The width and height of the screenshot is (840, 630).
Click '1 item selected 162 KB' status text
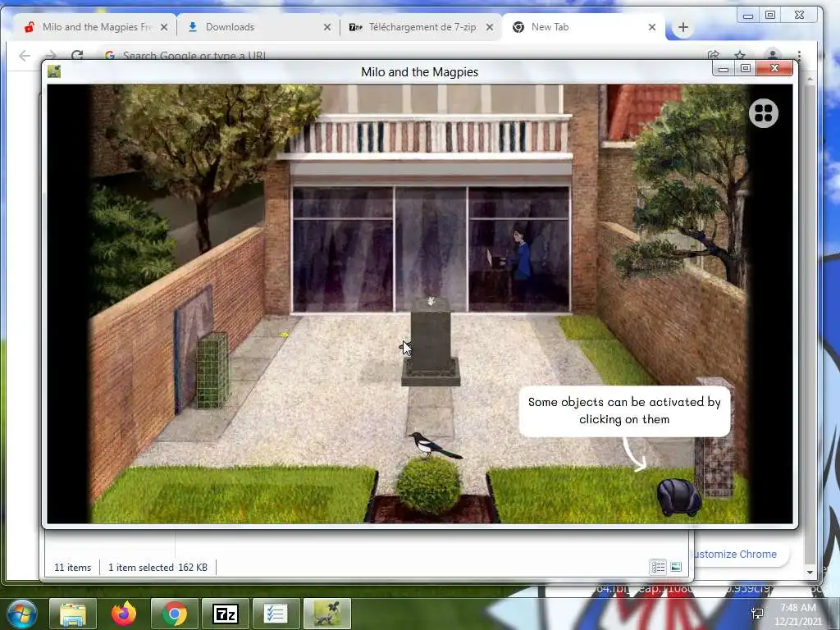(x=158, y=568)
